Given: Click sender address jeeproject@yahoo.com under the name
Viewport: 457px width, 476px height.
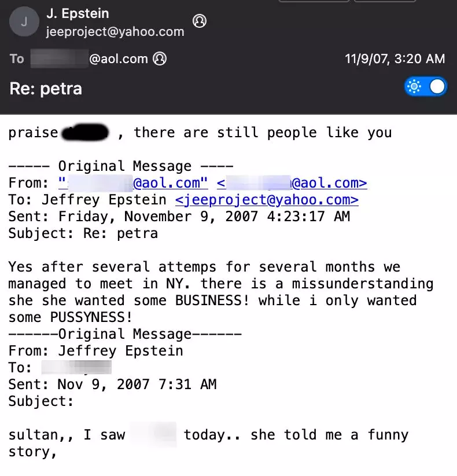Looking at the screenshot, I should tap(115, 32).
